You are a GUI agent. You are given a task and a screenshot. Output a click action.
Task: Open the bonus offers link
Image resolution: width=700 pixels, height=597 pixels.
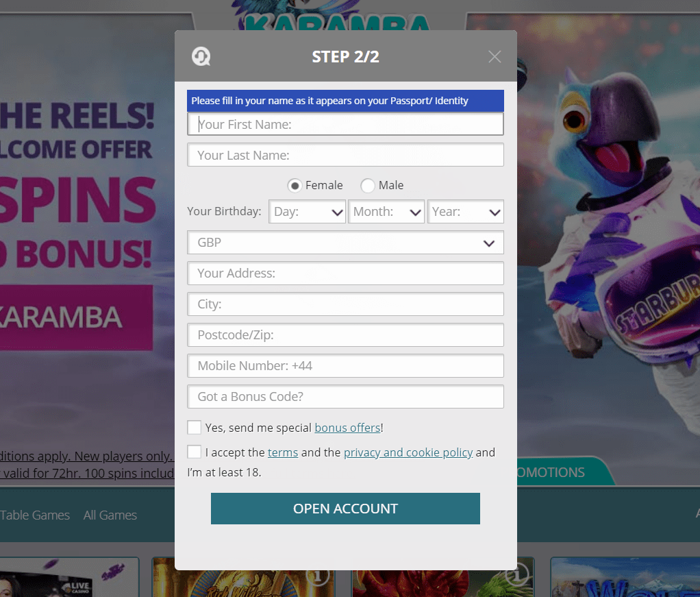(347, 428)
